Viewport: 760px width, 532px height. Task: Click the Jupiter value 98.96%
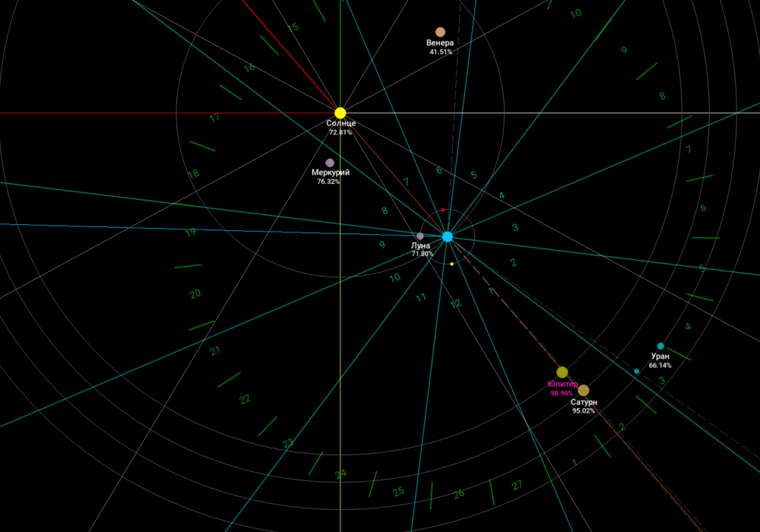562,394
